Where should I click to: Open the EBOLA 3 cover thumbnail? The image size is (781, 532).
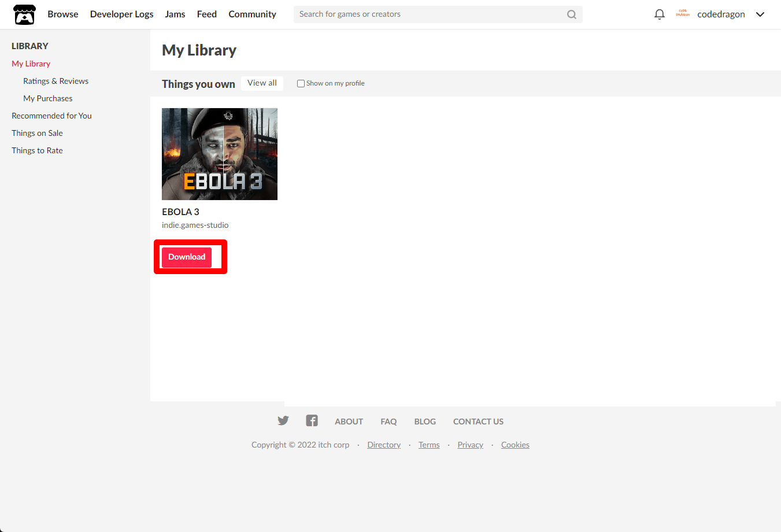point(220,154)
